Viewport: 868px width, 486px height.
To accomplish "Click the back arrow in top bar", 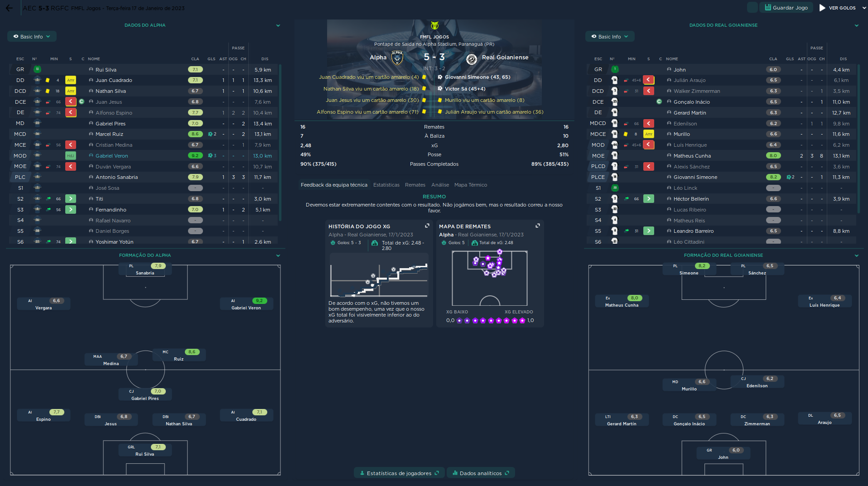I will click(x=9, y=8).
